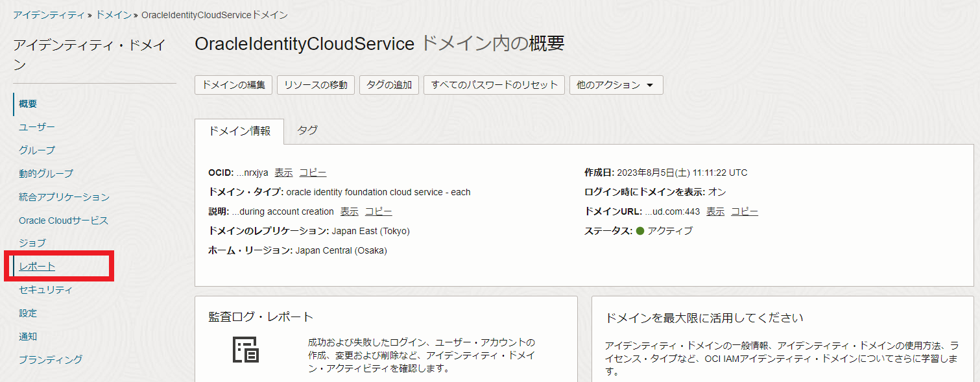Click the リソースの移動 button
This screenshot has width=980, height=382.
316,85
